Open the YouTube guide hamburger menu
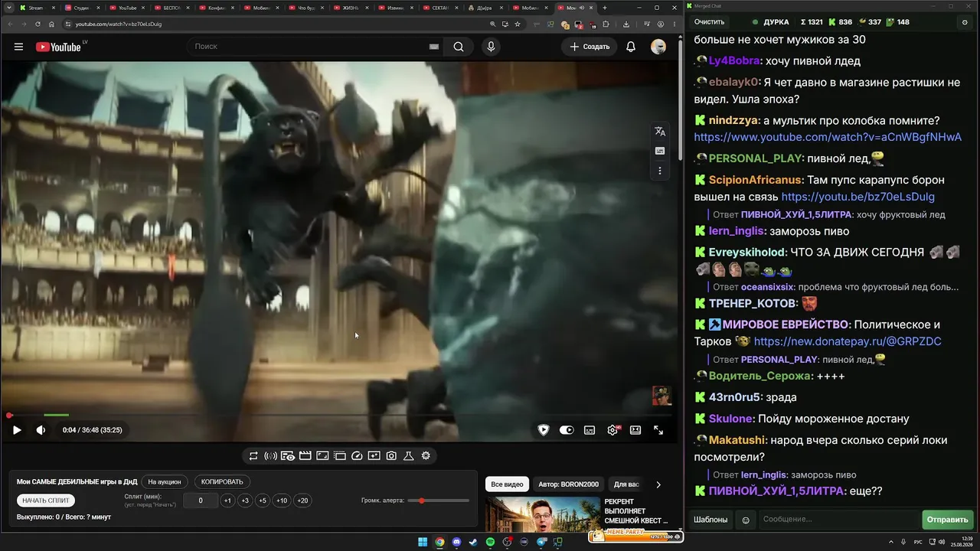Screen dimensions: 980x551 18,47
